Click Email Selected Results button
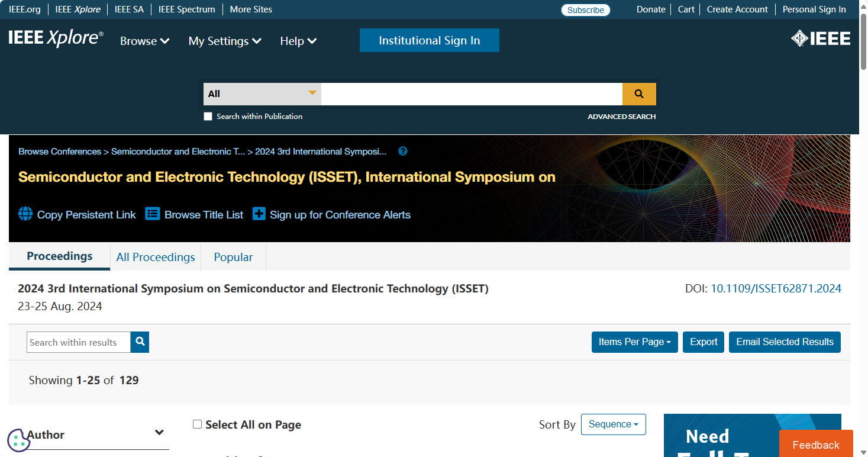Viewport: 868px width, 457px height. click(785, 342)
